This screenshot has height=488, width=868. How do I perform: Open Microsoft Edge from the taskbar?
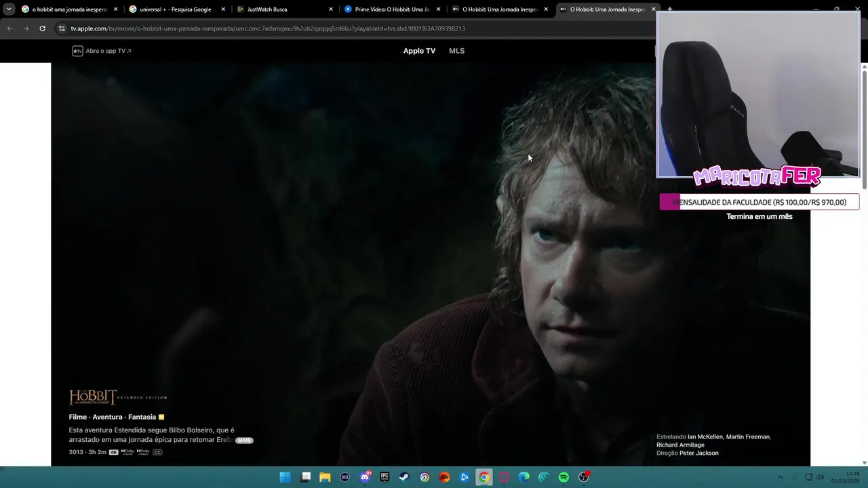tap(524, 477)
